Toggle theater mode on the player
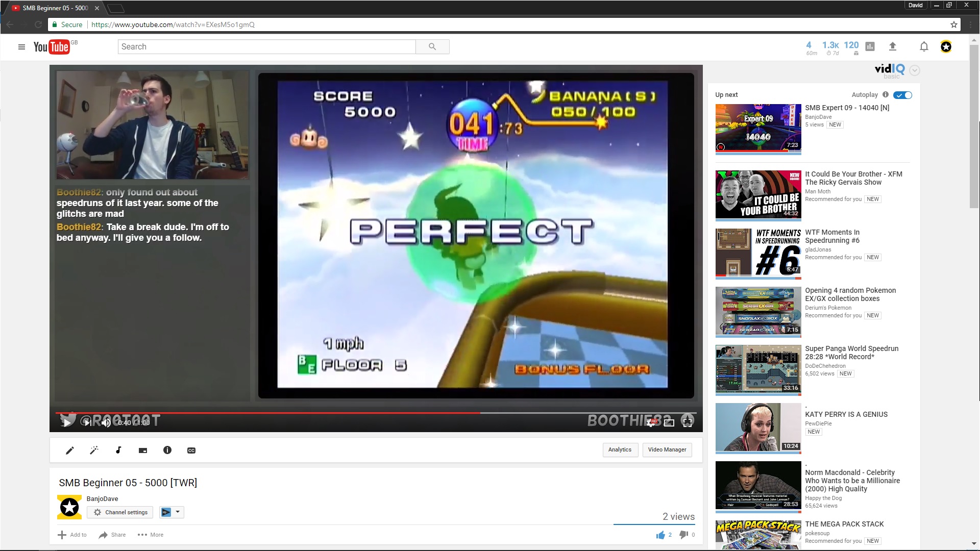Screen dimensions: 980x551 click(669, 422)
